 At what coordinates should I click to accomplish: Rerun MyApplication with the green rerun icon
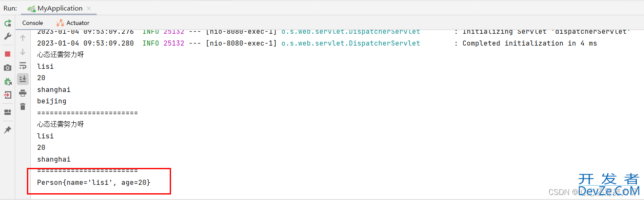coord(8,23)
